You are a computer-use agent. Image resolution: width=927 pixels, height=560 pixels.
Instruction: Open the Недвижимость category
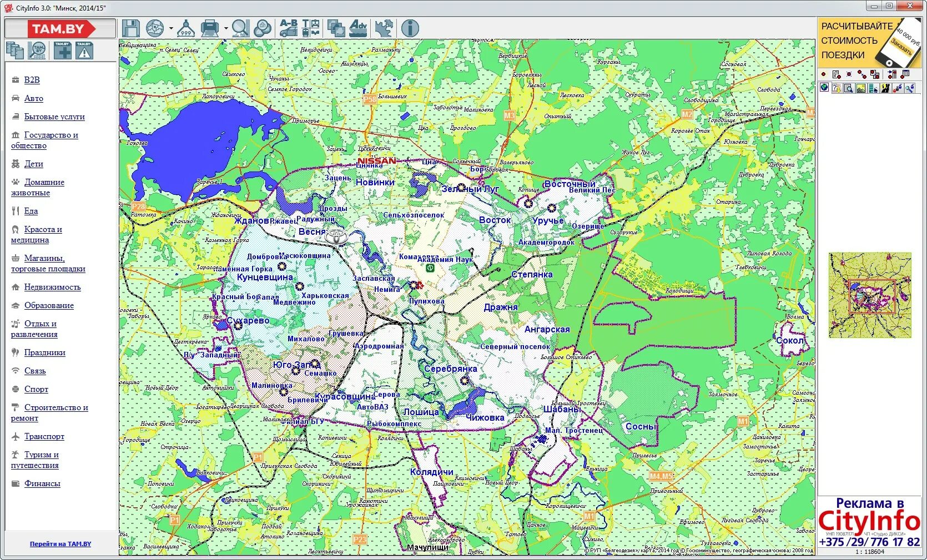[53, 287]
